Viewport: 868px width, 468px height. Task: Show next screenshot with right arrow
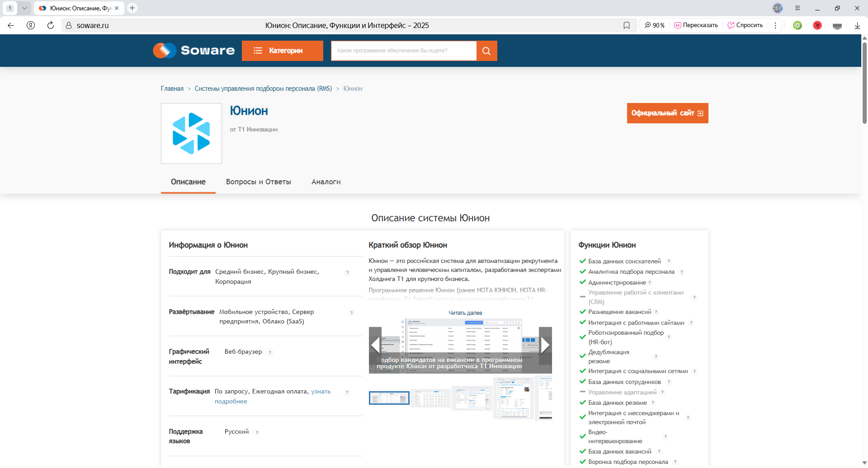[545, 346]
